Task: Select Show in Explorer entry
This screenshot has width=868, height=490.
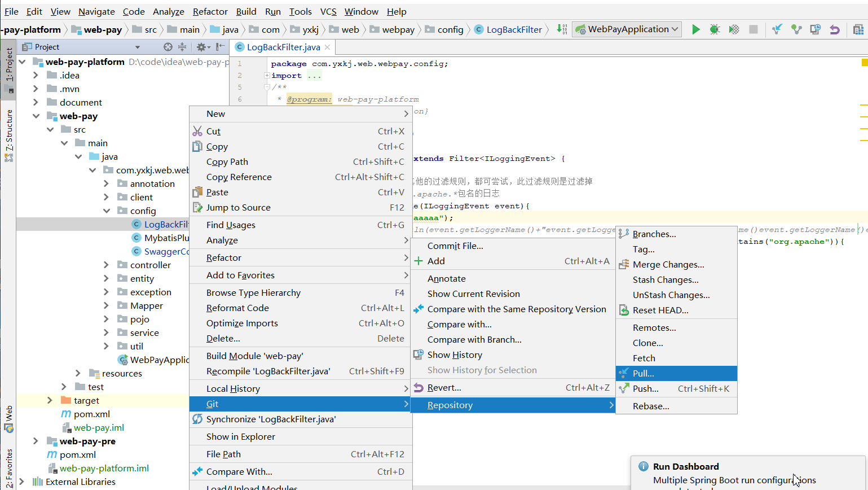Action: pos(301,436)
